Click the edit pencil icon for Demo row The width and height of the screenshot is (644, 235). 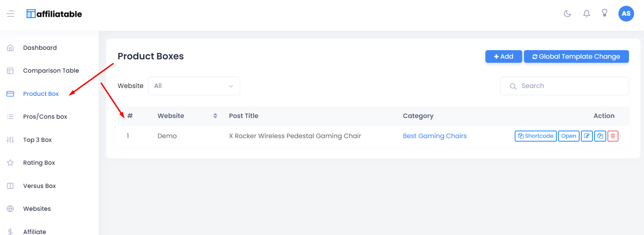587,136
